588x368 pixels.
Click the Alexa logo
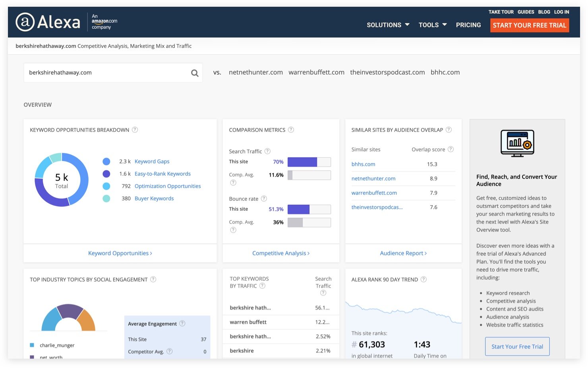pos(48,22)
